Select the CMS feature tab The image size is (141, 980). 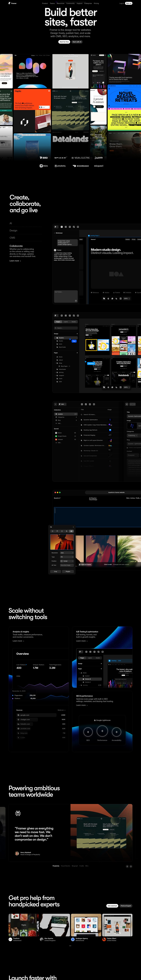pyautogui.click(x=12, y=238)
